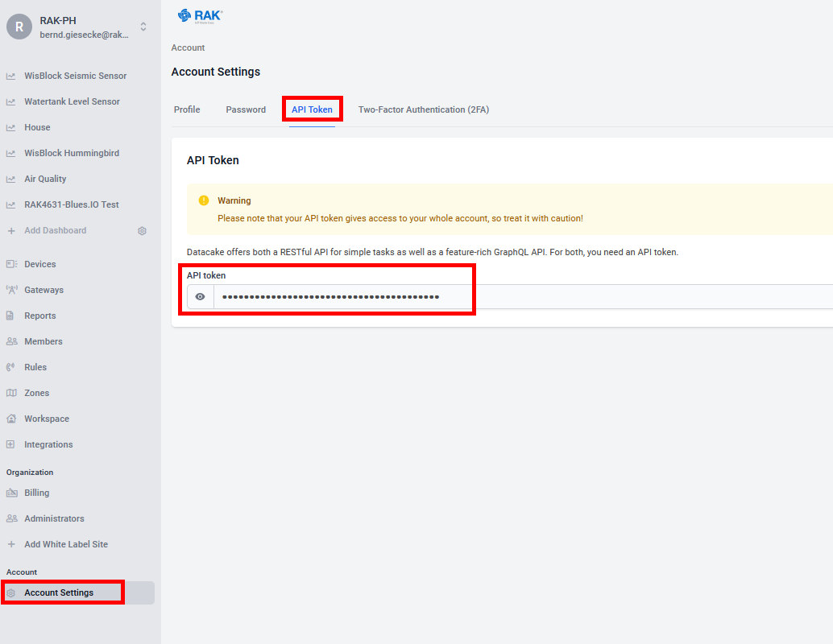Click the Zones map icon
The image size is (833, 644).
11,393
